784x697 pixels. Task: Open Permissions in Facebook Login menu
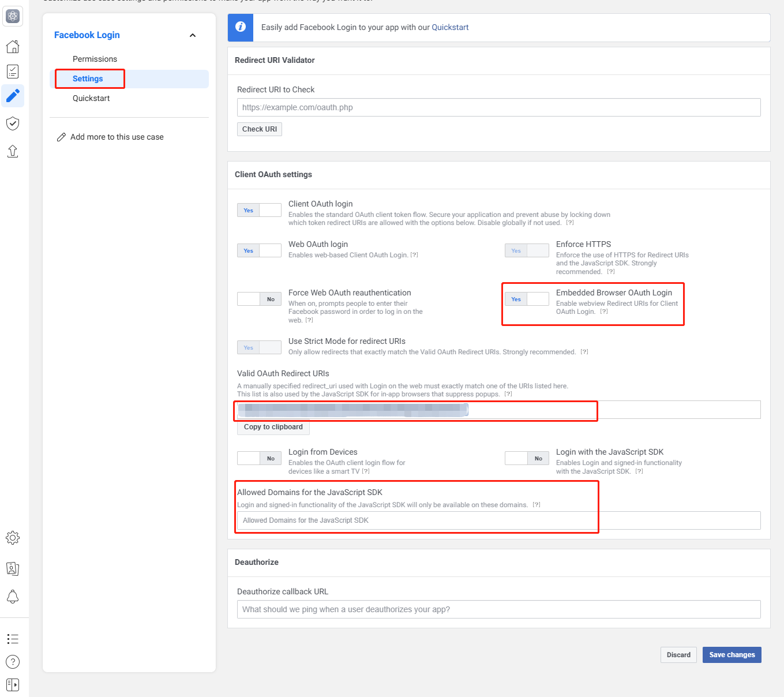coord(95,59)
